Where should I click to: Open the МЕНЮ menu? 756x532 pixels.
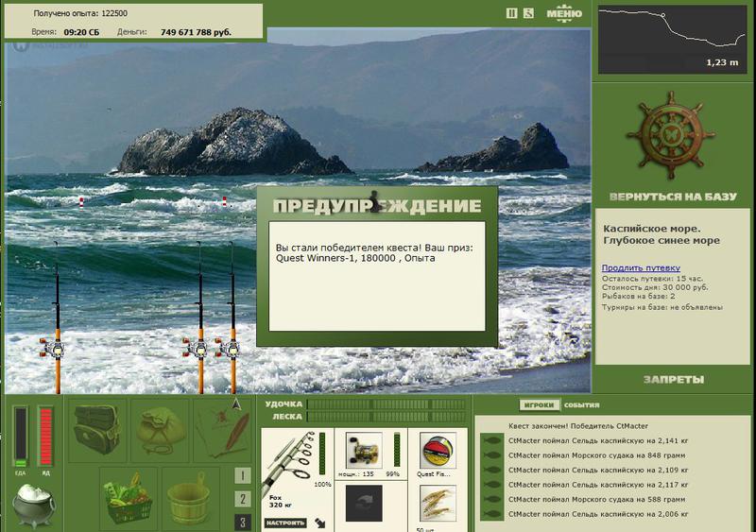(564, 13)
